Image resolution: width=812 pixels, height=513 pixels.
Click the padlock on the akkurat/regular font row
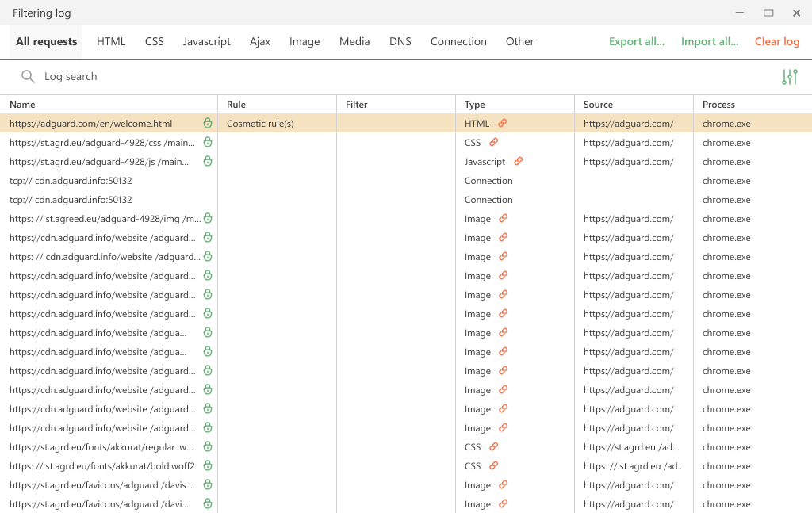(x=207, y=446)
